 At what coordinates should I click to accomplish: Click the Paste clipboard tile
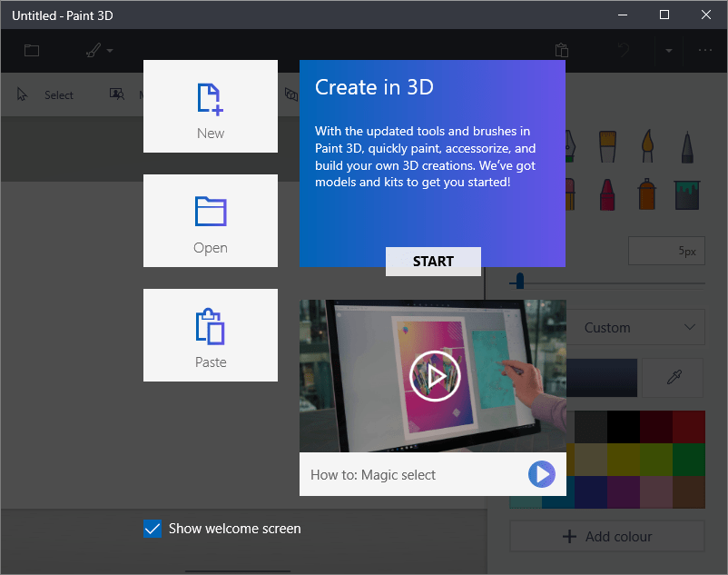(x=211, y=335)
